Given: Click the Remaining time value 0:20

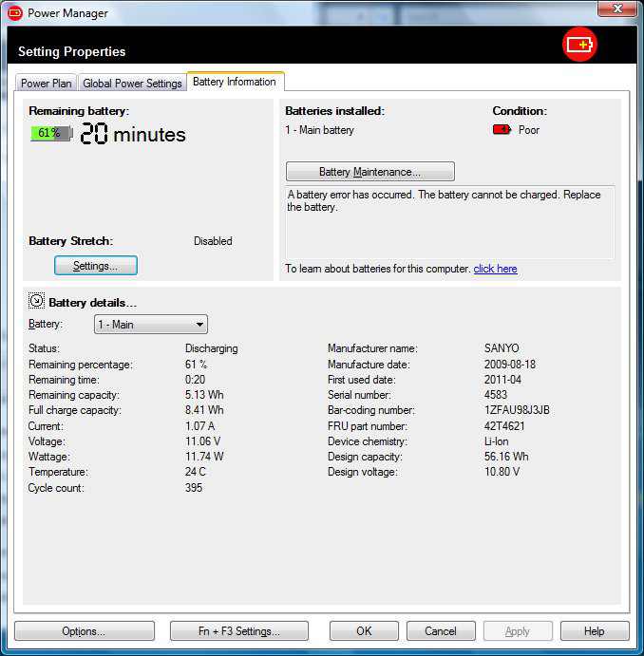Looking at the screenshot, I should pyautogui.click(x=195, y=380).
